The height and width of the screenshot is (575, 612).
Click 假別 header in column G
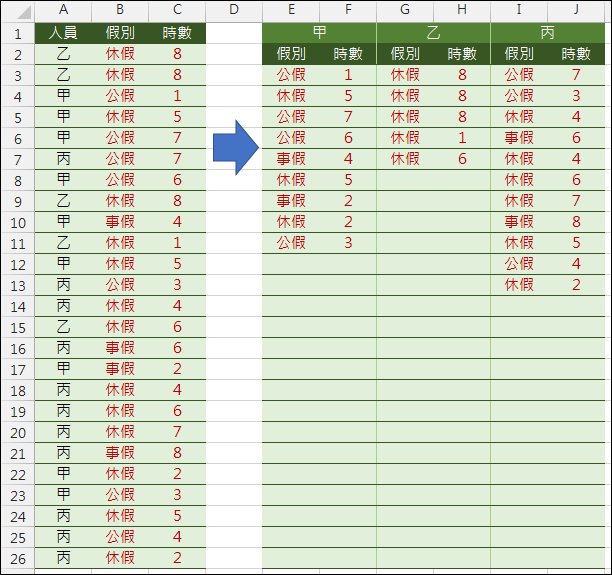click(405, 54)
